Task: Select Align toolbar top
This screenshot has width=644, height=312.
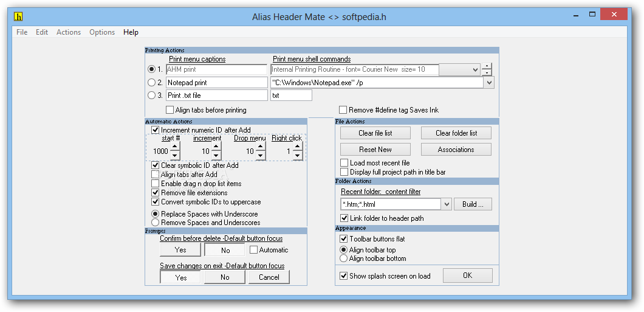Action: (343, 249)
